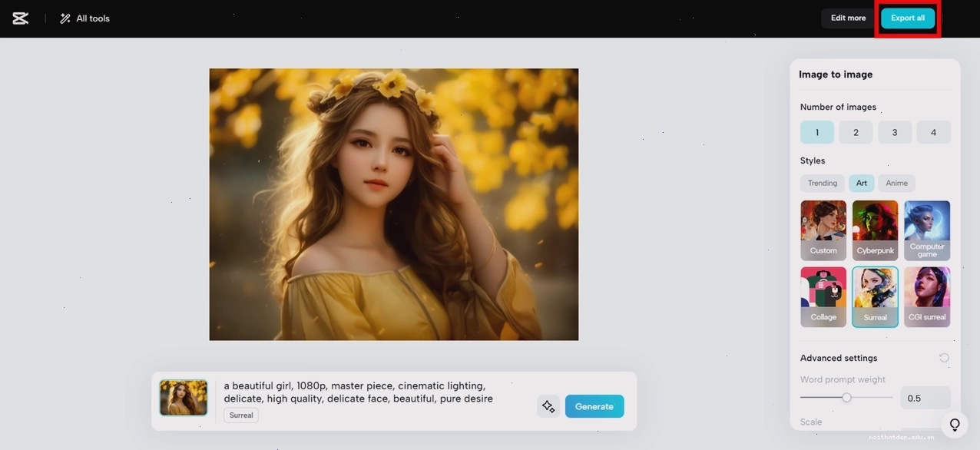Choose the CGI surreal style
This screenshot has height=450, width=980.
pyautogui.click(x=927, y=297)
